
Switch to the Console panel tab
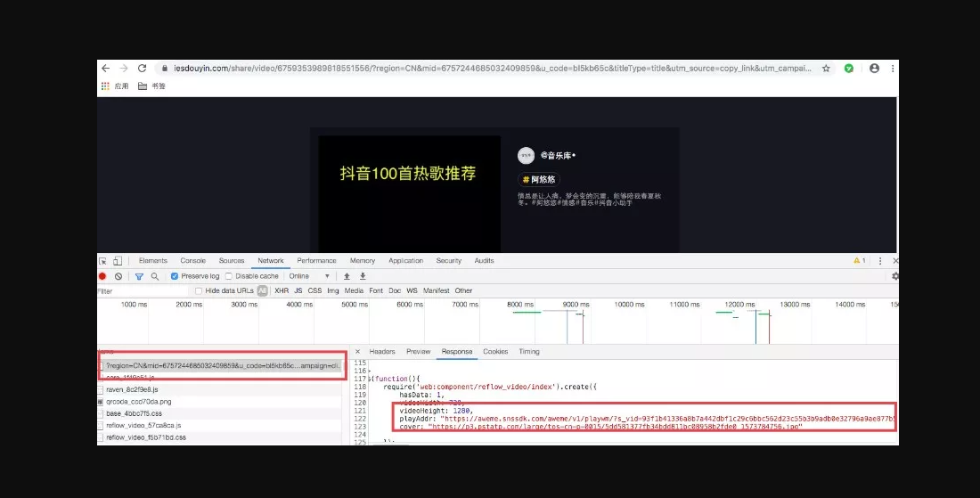coord(193,260)
